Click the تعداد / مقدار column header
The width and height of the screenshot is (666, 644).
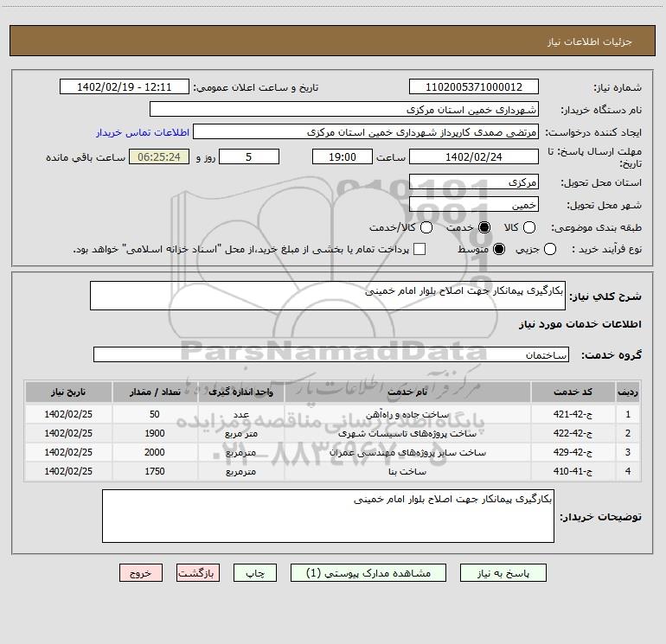coord(155,392)
